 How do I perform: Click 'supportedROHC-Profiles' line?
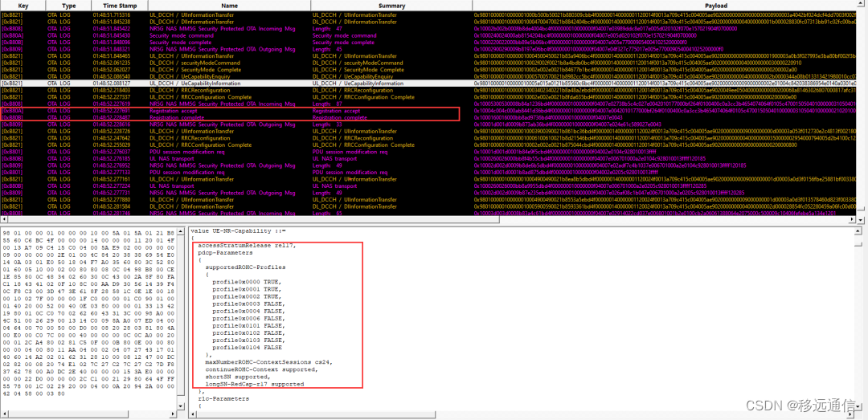point(246,267)
